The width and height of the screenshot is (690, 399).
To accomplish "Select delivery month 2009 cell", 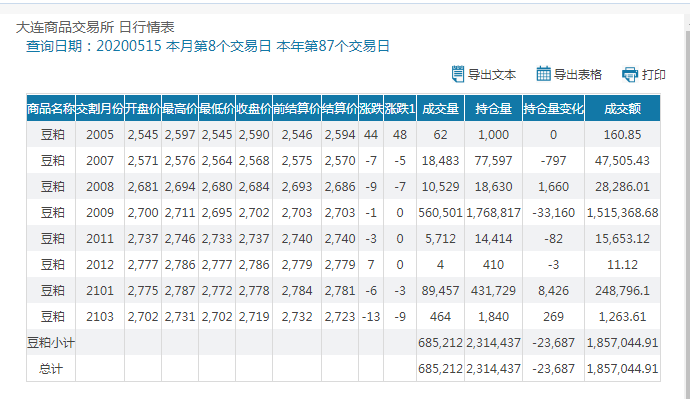I will pos(100,212).
